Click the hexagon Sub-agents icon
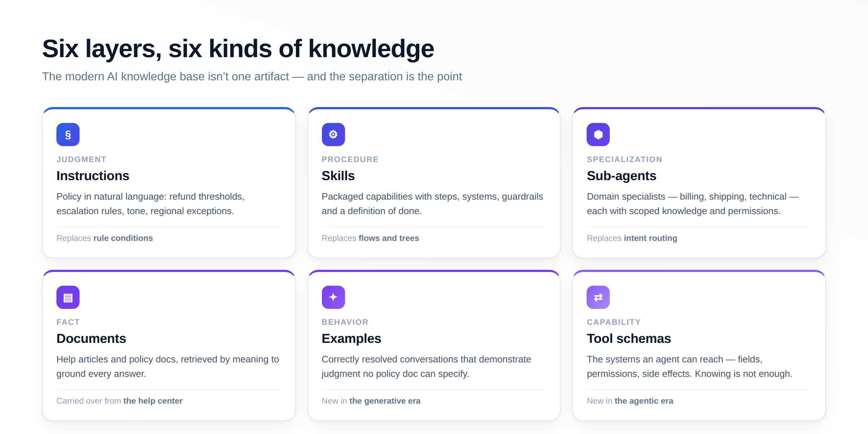The image size is (868, 434). (598, 135)
